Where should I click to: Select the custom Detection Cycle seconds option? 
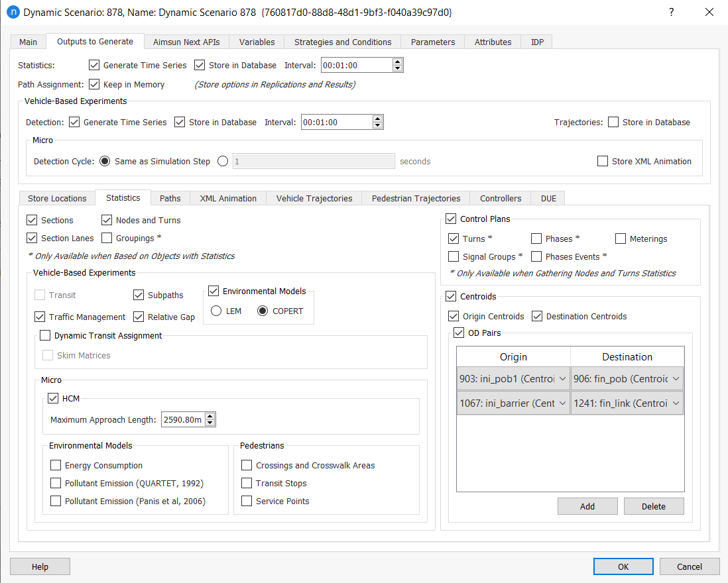222,160
